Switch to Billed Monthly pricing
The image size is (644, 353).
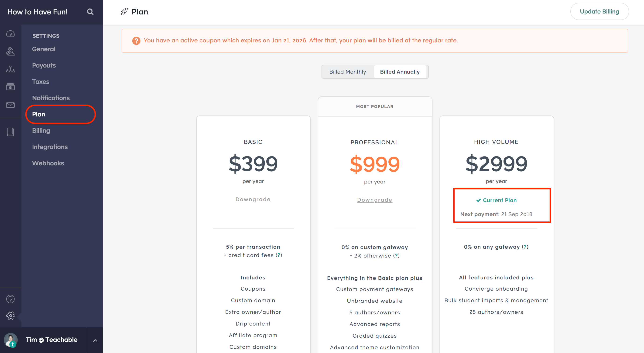(347, 72)
